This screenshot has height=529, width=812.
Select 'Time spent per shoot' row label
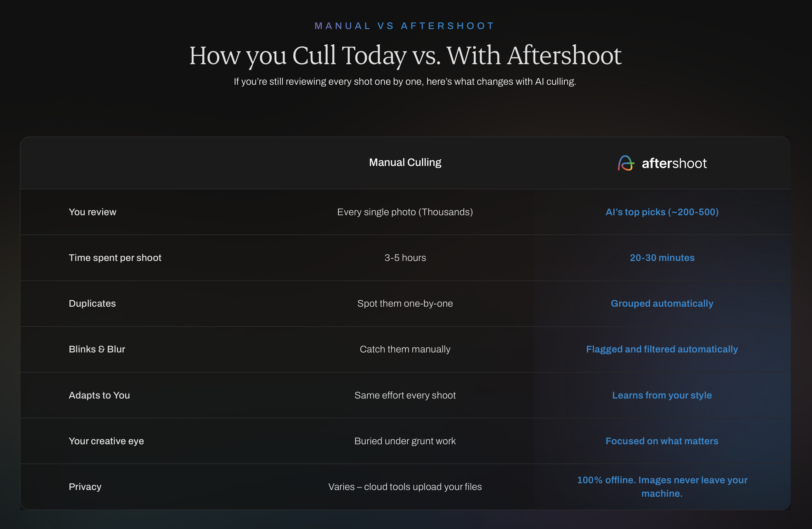(x=115, y=258)
